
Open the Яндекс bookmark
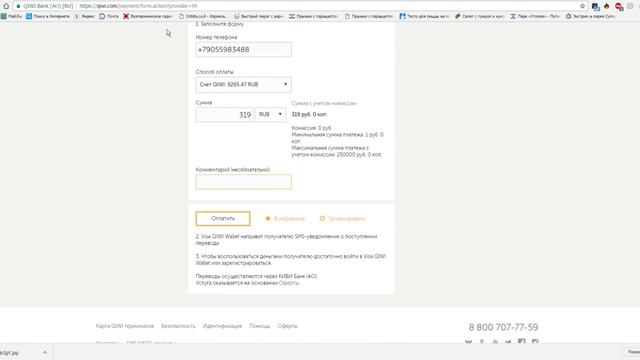pos(84,16)
